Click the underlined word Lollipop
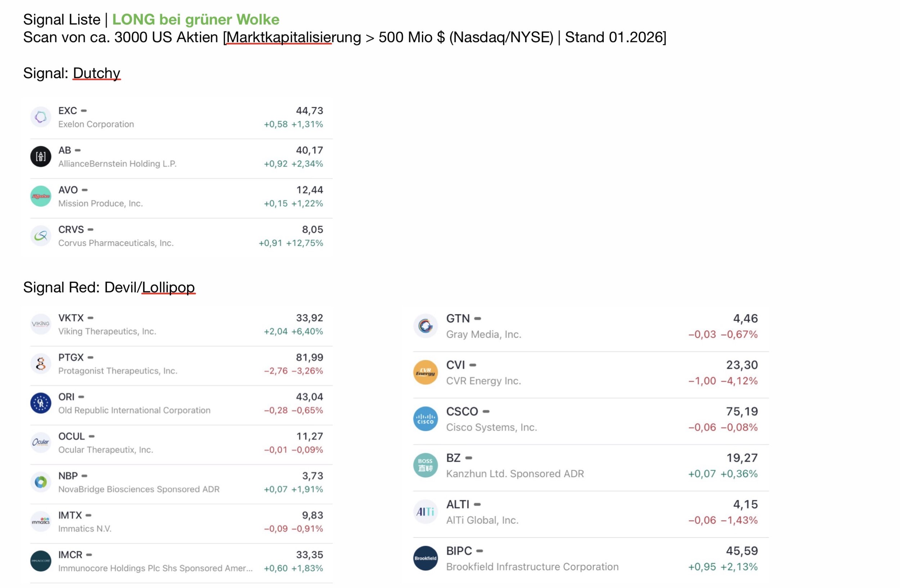This screenshot has height=588, width=900. [x=168, y=287]
